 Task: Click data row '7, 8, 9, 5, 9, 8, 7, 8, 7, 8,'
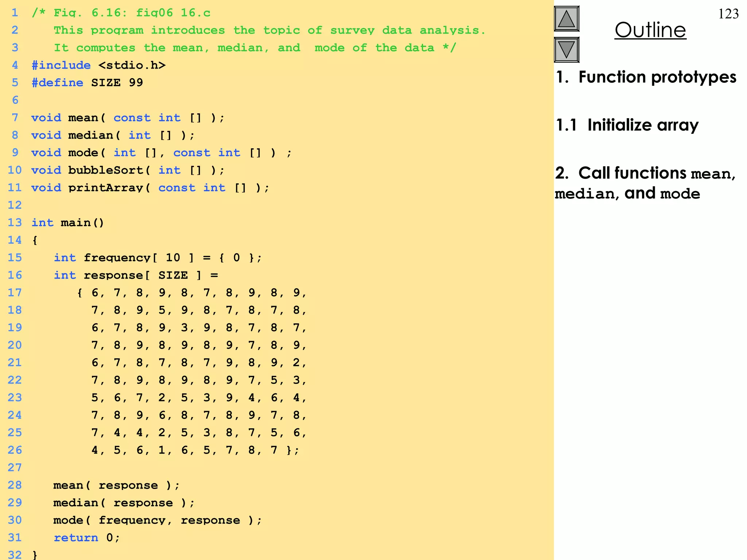click(199, 310)
